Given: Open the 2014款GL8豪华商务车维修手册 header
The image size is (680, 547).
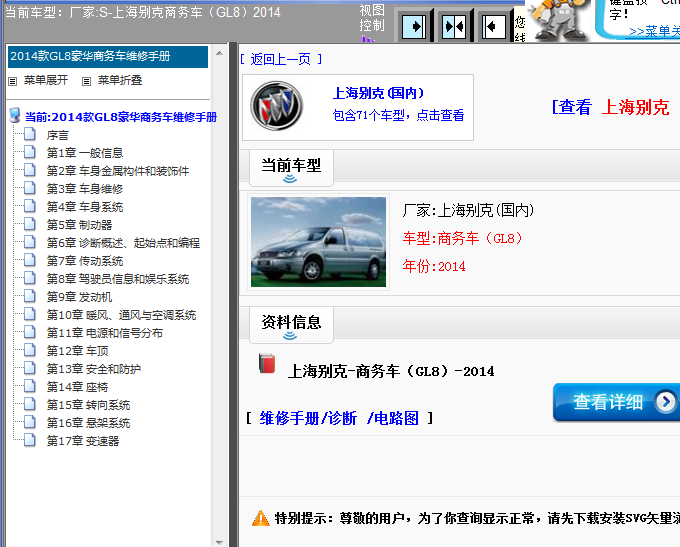Looking at the screenshot, I should point(108,56).
